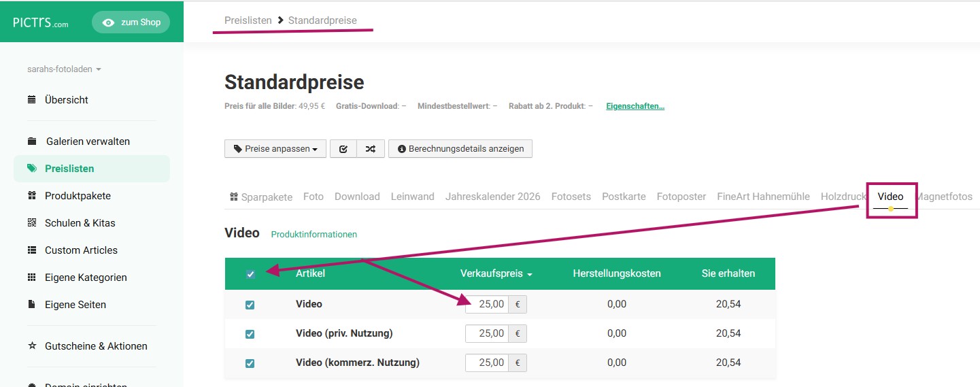Click the Eigene Seiten document icon
The image size is (980, 387).
(x=31, y=305)
